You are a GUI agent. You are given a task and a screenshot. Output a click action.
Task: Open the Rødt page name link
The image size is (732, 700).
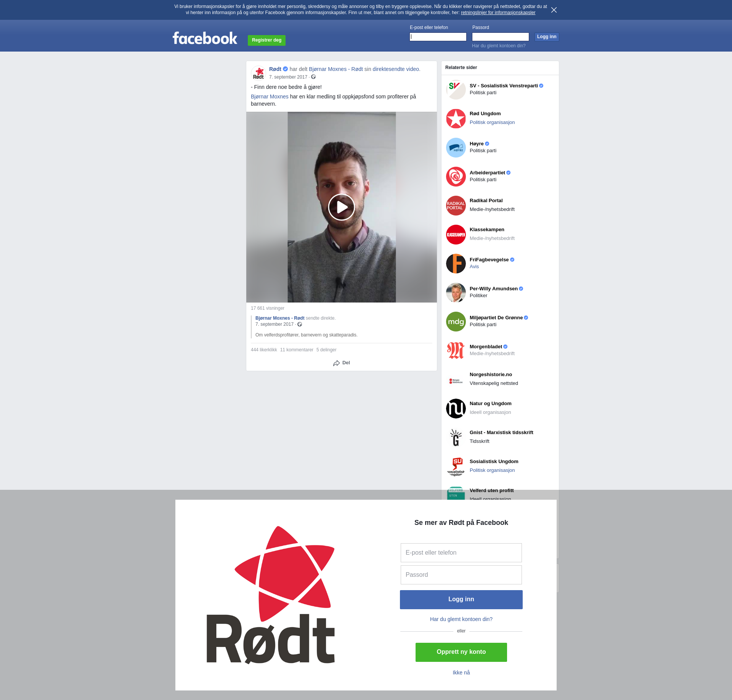(x=275, y=69)
